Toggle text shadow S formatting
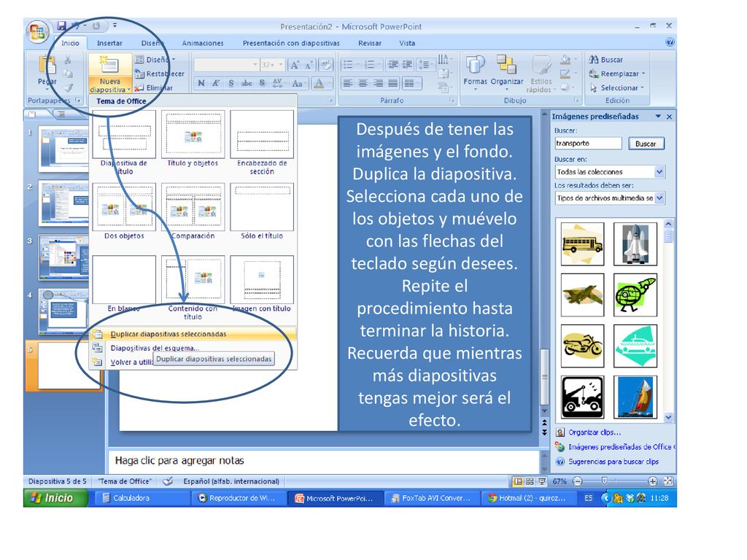747x560 pixels. tap(262, 83)
